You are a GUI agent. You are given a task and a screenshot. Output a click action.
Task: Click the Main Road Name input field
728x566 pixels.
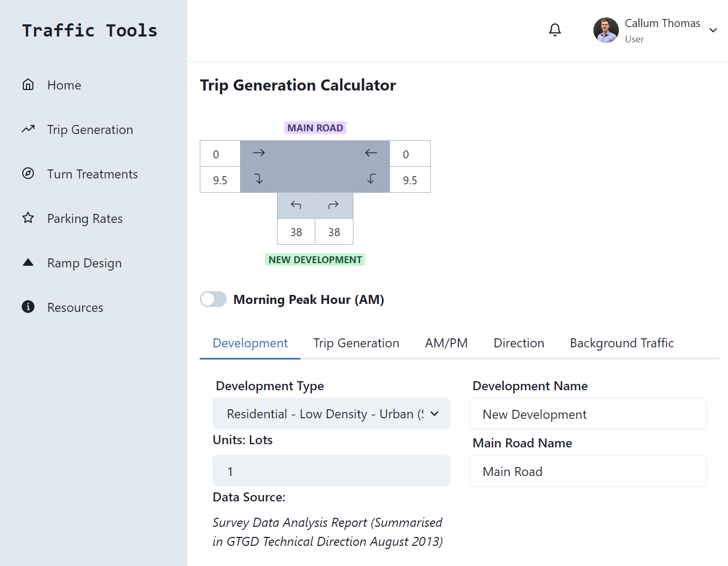tap(588, 471)
